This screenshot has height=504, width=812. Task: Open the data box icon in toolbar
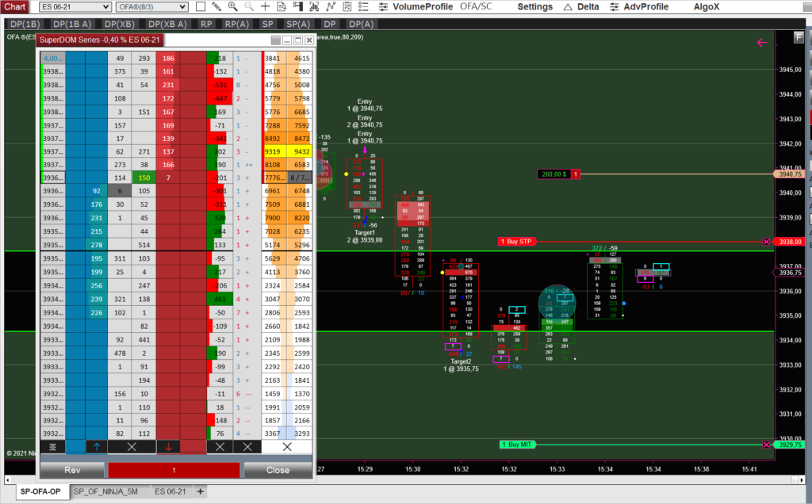(x=282, y=6)
